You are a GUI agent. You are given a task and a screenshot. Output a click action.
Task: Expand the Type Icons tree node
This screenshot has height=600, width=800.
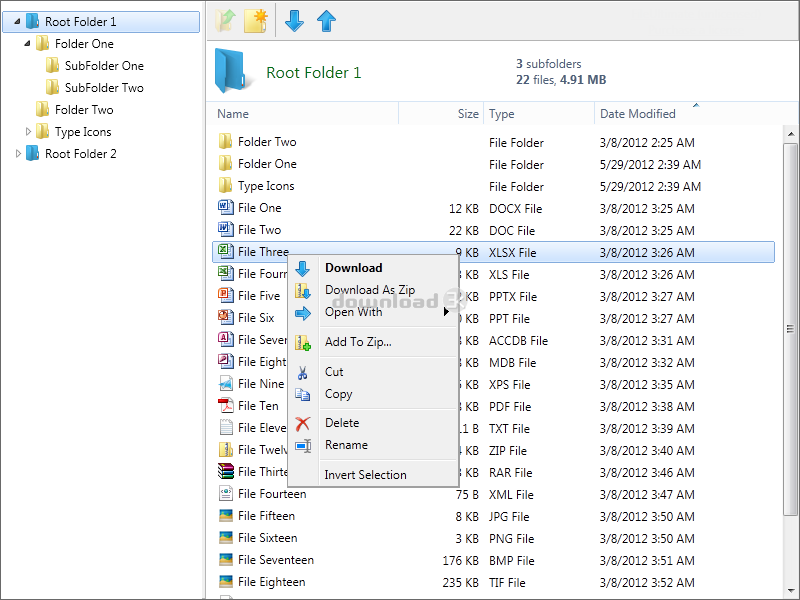point(29,132)
